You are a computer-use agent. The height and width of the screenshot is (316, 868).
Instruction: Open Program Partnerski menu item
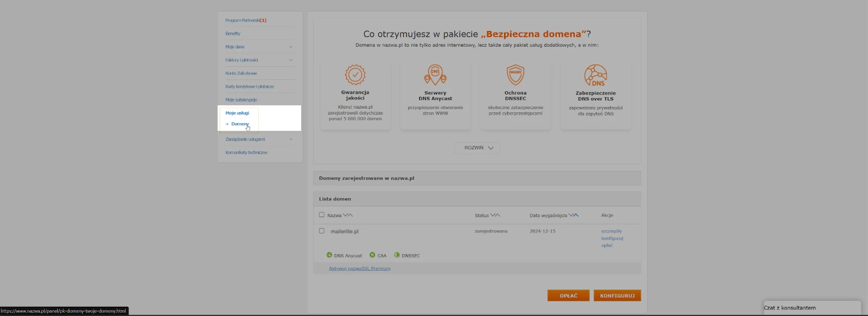[246, 21]
